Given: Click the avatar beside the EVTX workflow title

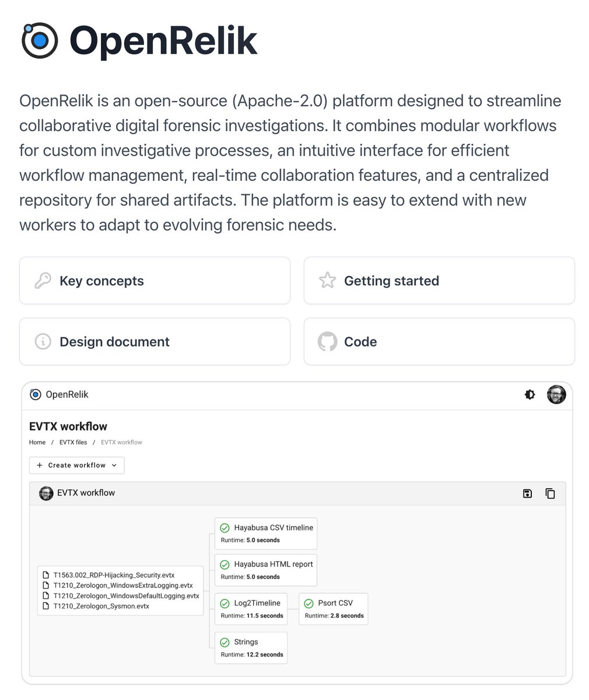Looking at the screenshot, I should pyautogui.click(x=46, y=493).
